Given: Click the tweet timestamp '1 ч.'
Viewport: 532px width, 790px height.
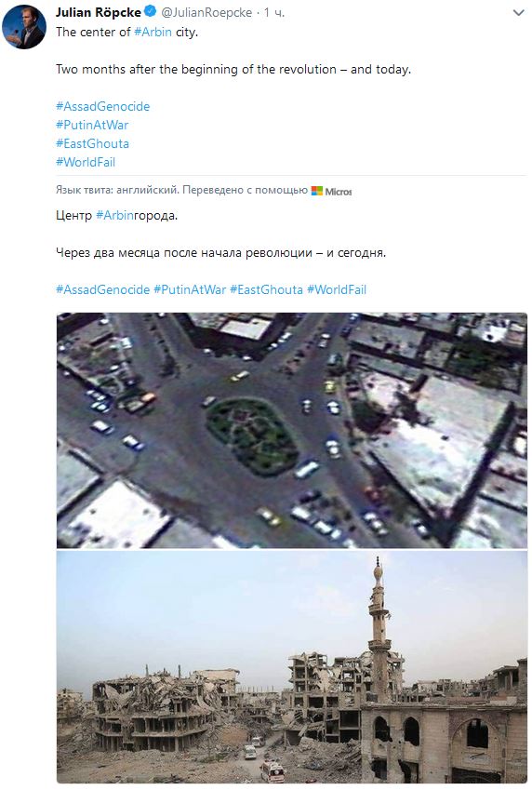Looking at the screenshot, I should coord(274,13).
